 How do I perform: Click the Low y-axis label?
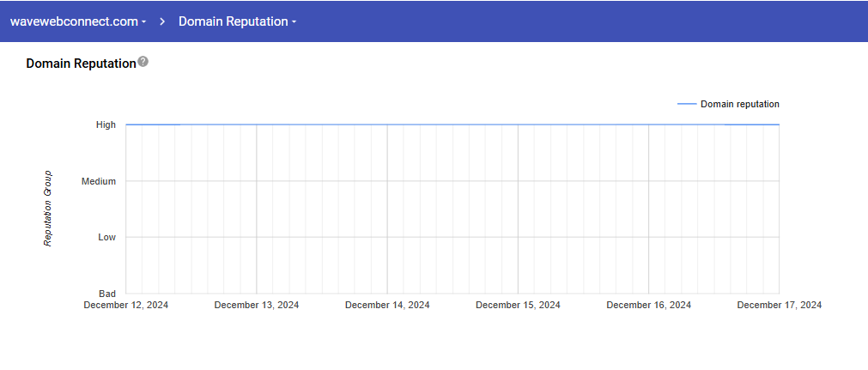(106, 237)
